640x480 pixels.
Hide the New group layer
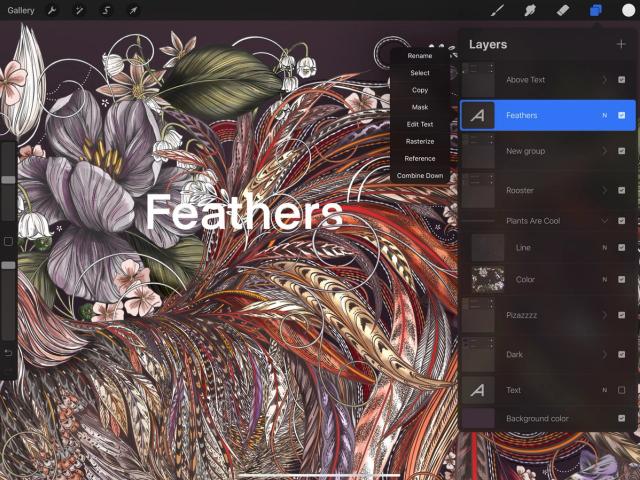coord(621,151)
